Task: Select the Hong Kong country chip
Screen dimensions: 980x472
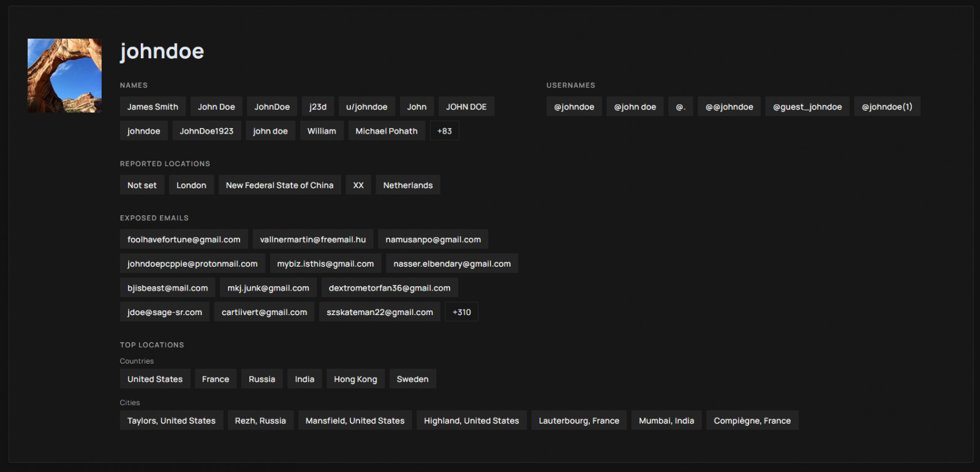Action: point(355,379)
